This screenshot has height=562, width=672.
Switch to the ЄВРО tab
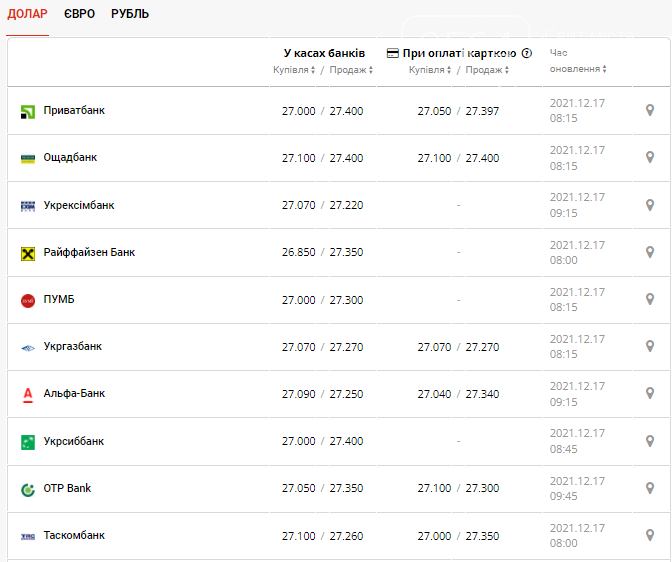(x=79, y=14)
